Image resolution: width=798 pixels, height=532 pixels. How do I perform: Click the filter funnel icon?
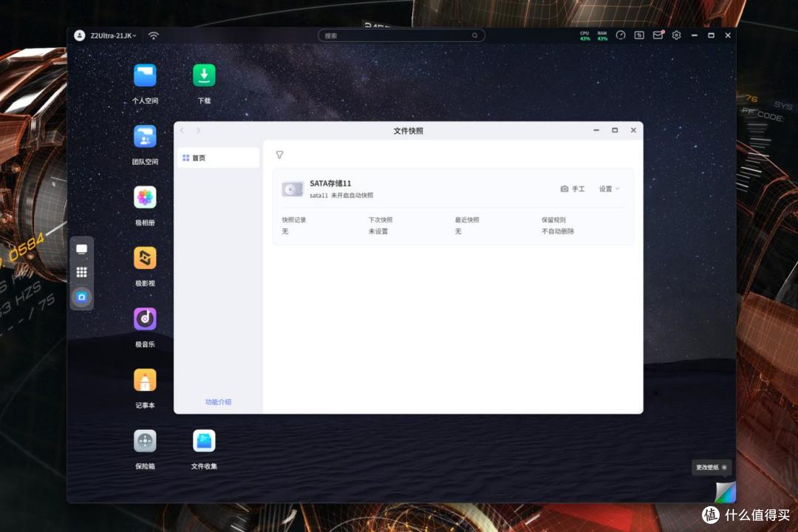279,154
